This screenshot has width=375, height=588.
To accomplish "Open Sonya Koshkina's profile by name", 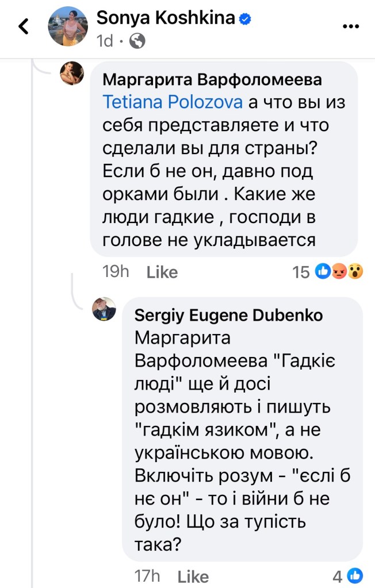I will pos(166,18).
